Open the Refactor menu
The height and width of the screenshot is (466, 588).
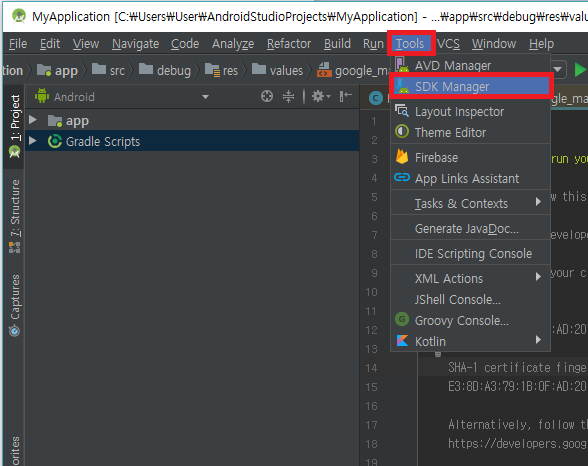point(289,44)
